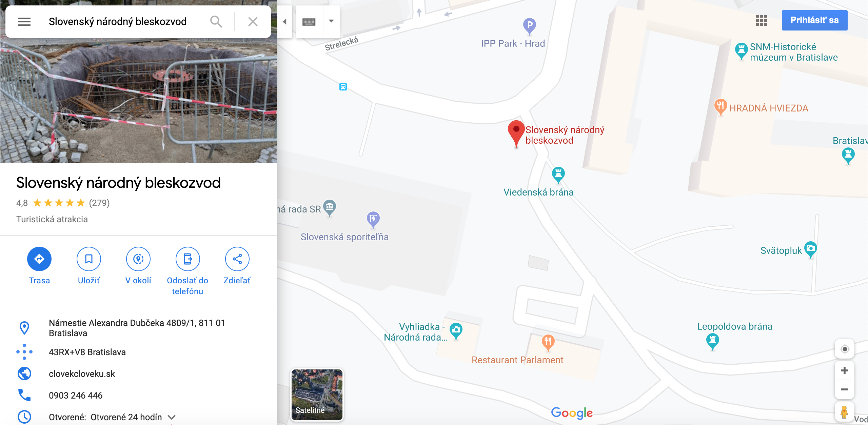
Task: Select the Viedenská brána map marker
Action: [558, 175]
